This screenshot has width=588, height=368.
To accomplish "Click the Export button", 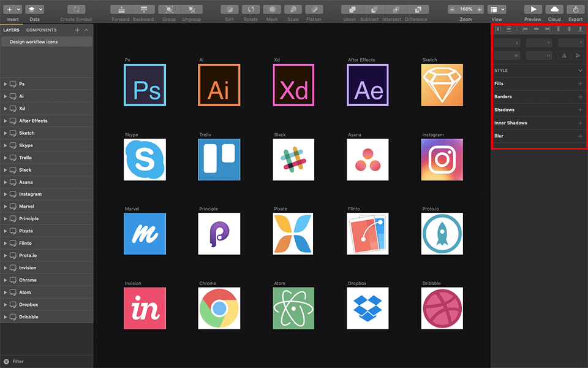I will pyautogui.click(x=575, y=10).
